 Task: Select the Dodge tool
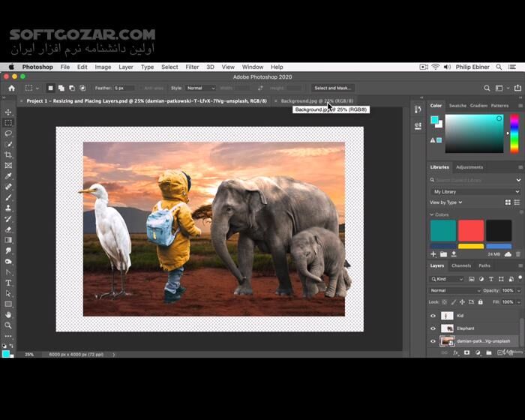tap(8, 262)
